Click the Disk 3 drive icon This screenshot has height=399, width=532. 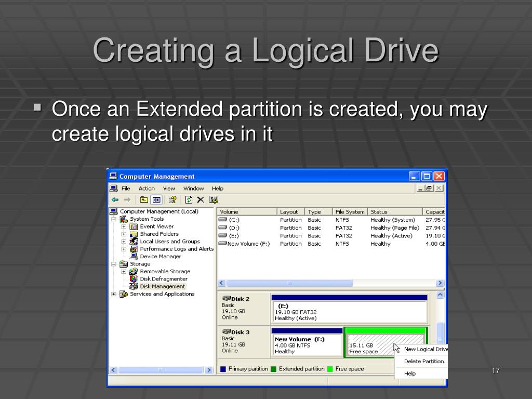(x=227, y=331)
